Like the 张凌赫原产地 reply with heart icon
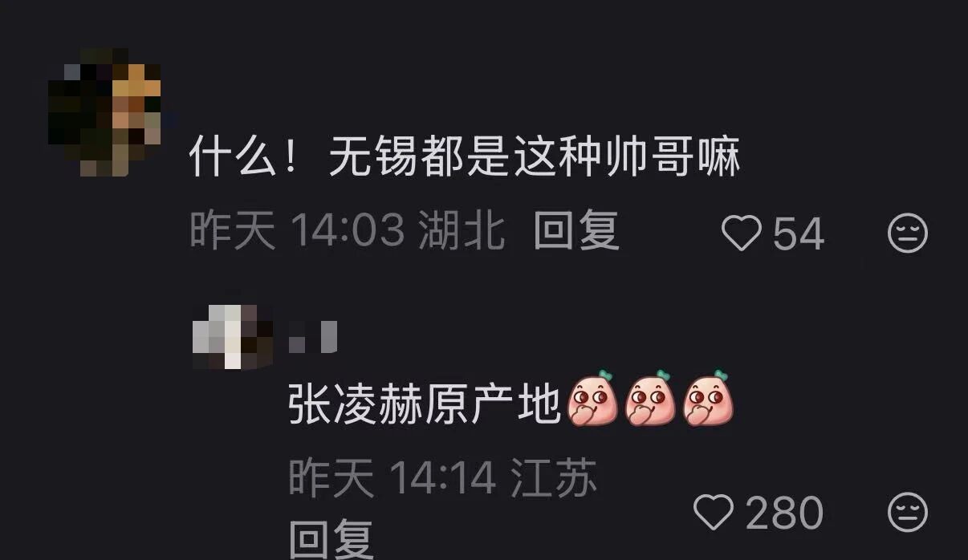This screenshot has height=560, width=968. pos(714,512)
